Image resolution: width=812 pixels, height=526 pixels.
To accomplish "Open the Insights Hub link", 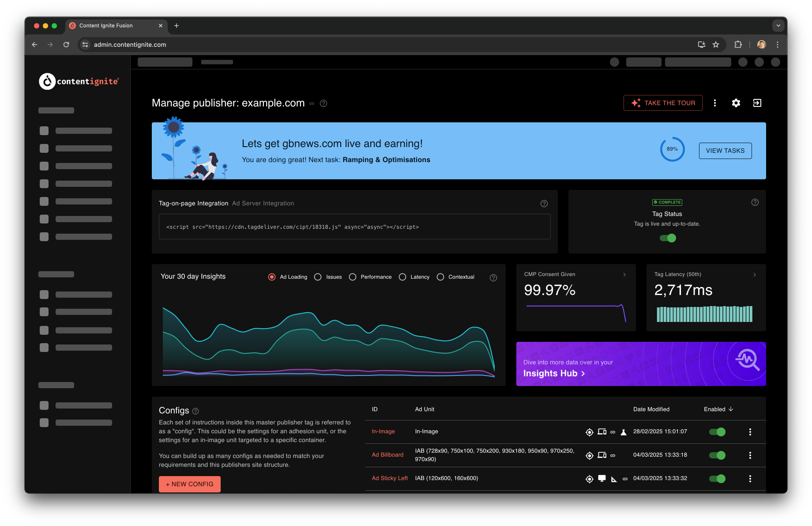I will point(554,374).
